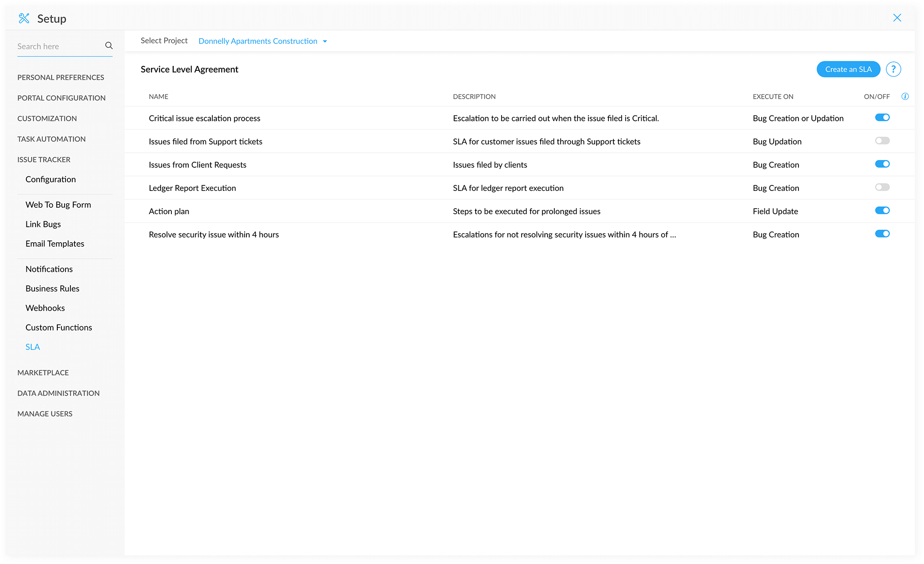924x564 pixels.
Task: Open Critical issue escalation process SLA
Action: click(205, 118)
